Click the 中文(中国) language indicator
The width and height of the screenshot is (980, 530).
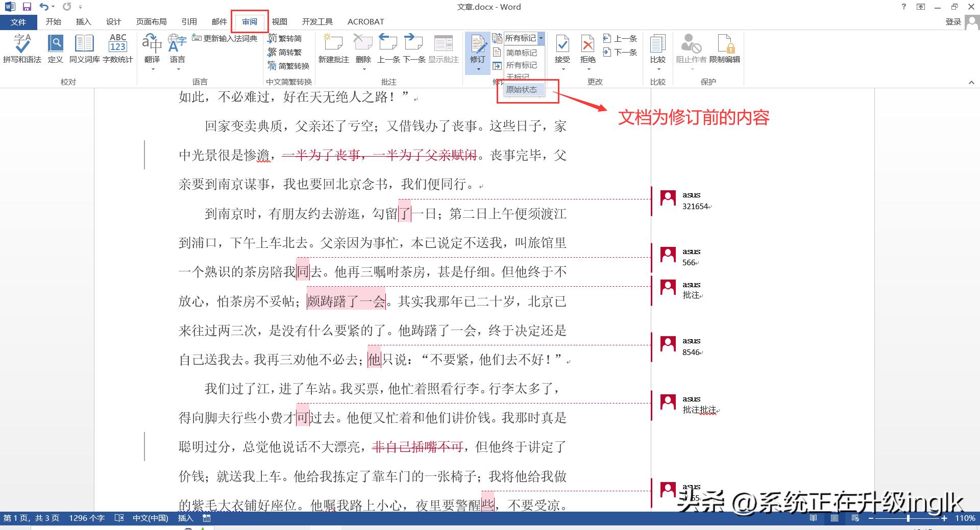click(150, 518)
